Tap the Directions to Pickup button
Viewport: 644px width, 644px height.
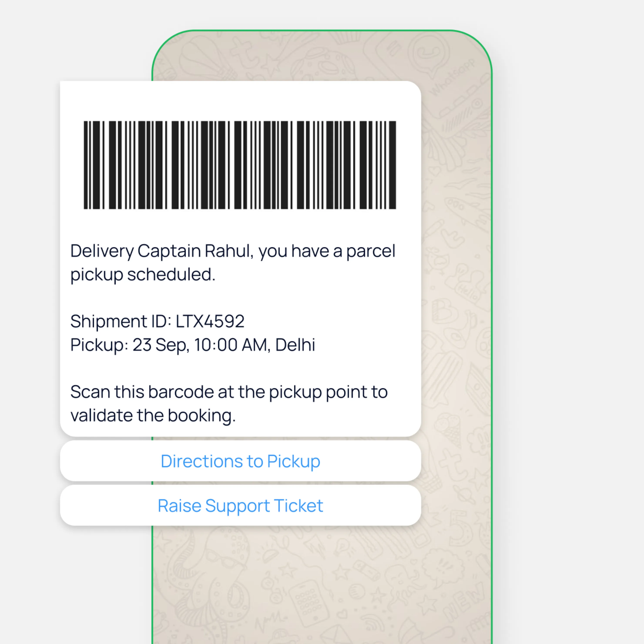(x=240, y=461)
